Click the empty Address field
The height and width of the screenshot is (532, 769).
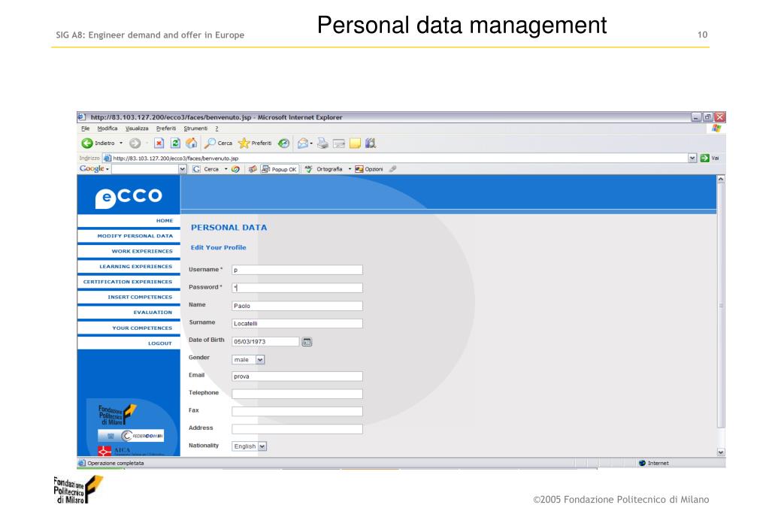pos(297,429)
